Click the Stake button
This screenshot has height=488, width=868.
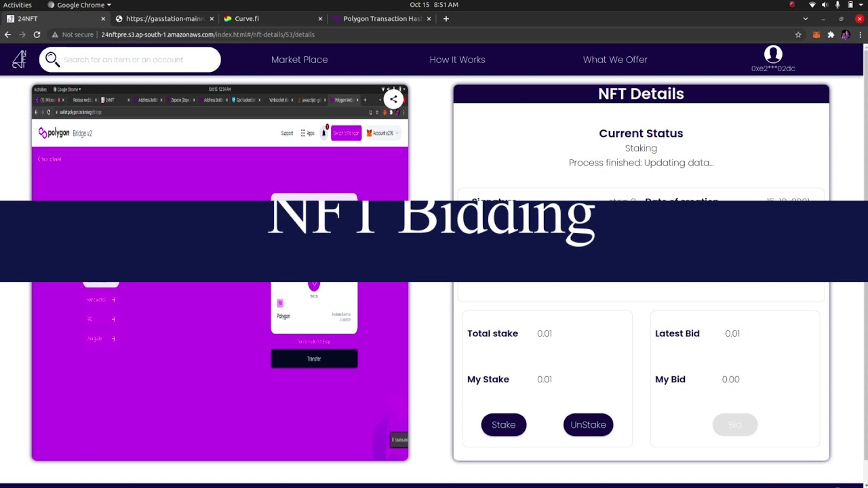[x=504, y=425]
